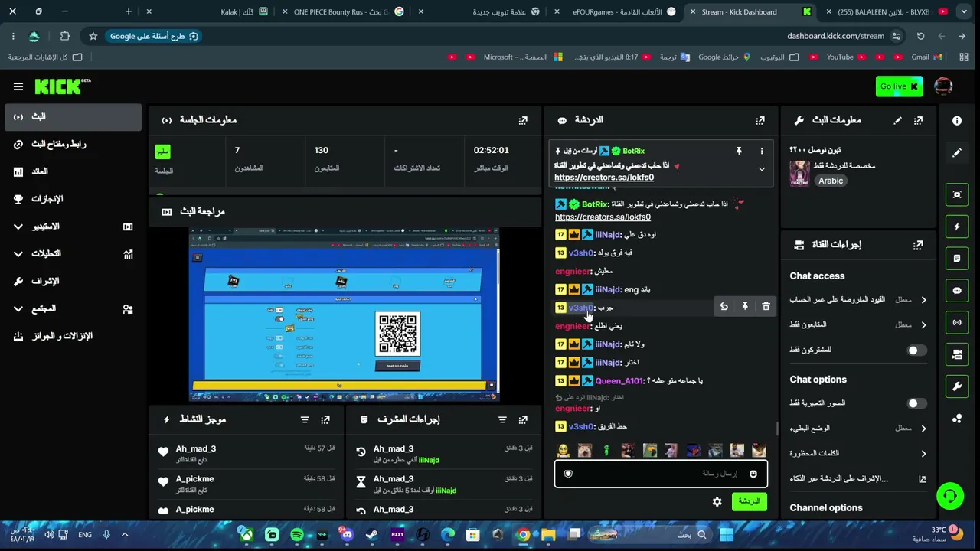Open Spotify from the taskbar
Image resolution: width=980 pixels, height=551 pixels.
coord(297,535)
